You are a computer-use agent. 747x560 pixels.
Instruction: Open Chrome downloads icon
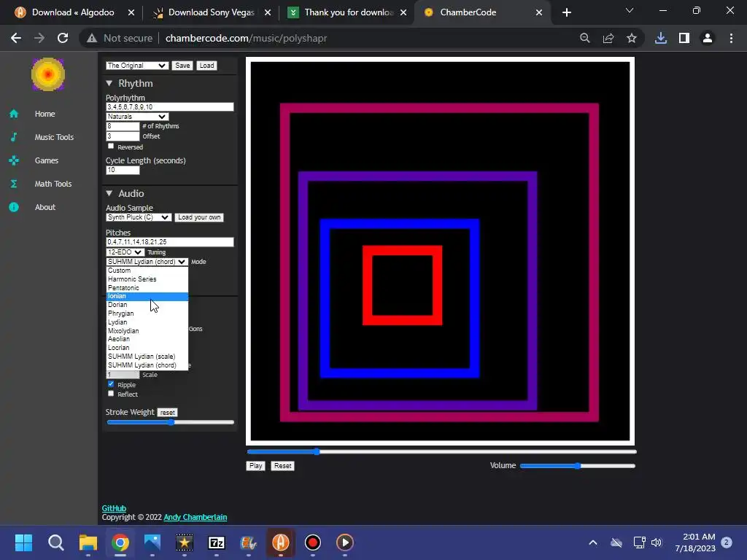tap(661, 38)
